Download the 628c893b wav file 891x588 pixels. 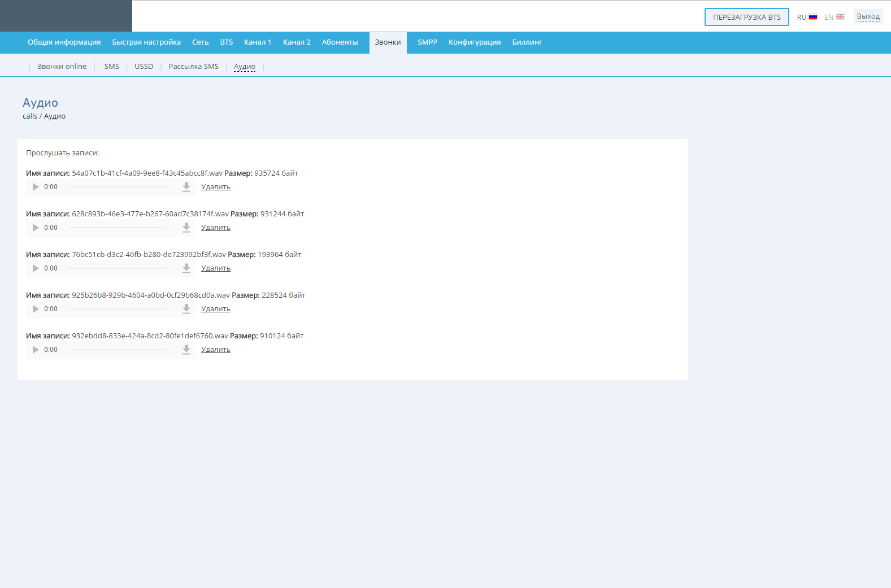[x=186, y=228]
